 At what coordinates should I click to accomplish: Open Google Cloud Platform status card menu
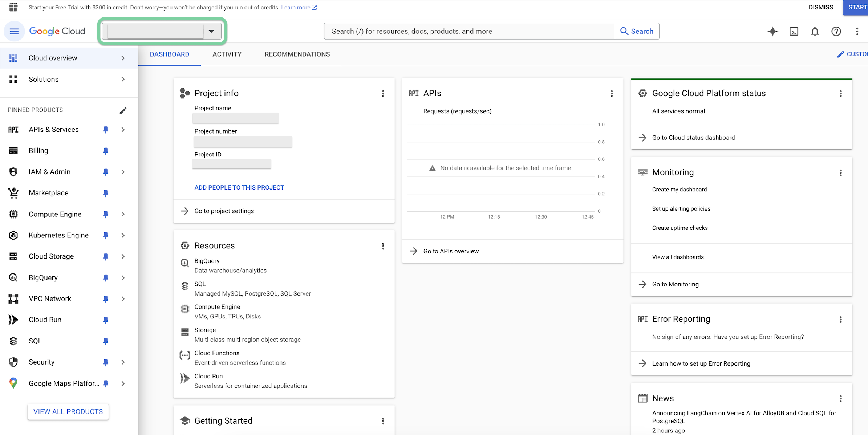point(841,94)
